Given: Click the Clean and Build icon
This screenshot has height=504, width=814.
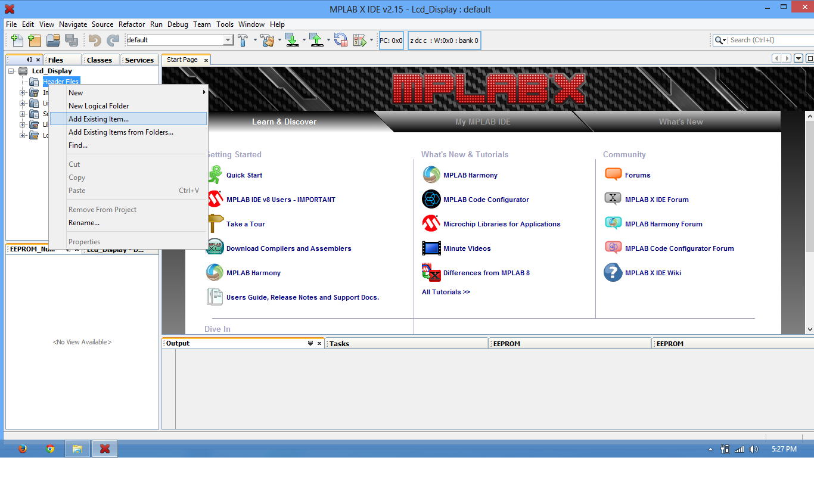Looking at the screenshot, I should [x=268, y=40].
